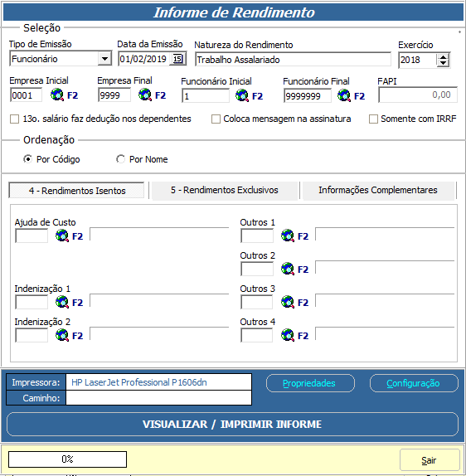Open lookup icon for Funcionário Final
466x476 pixels.
(x=344, y=95)
